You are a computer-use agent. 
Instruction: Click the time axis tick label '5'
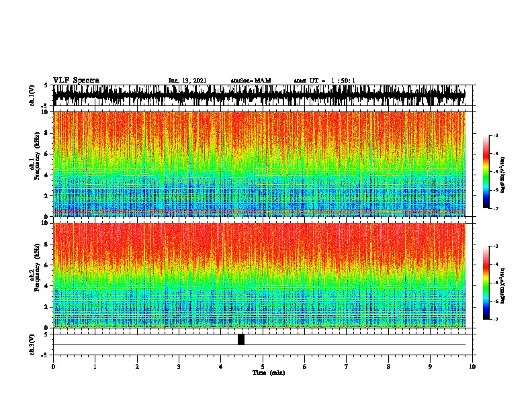coord(263,367)
